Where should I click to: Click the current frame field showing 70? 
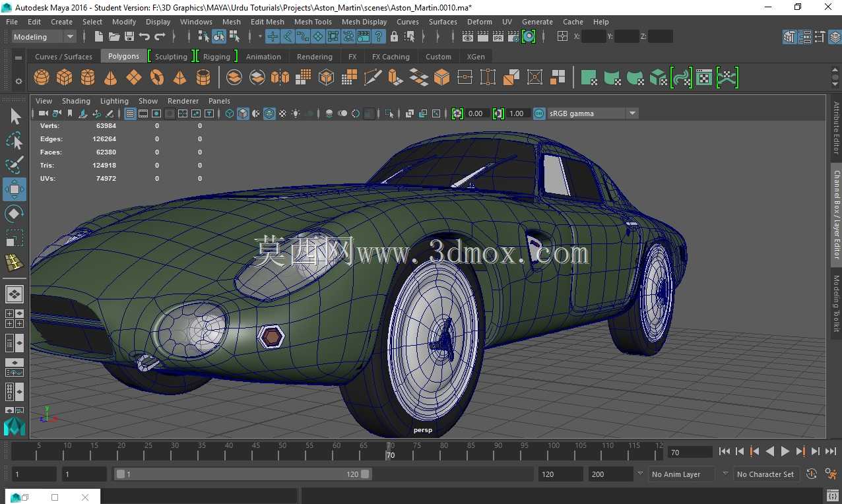pyautogui.click(x=690, y=453)
